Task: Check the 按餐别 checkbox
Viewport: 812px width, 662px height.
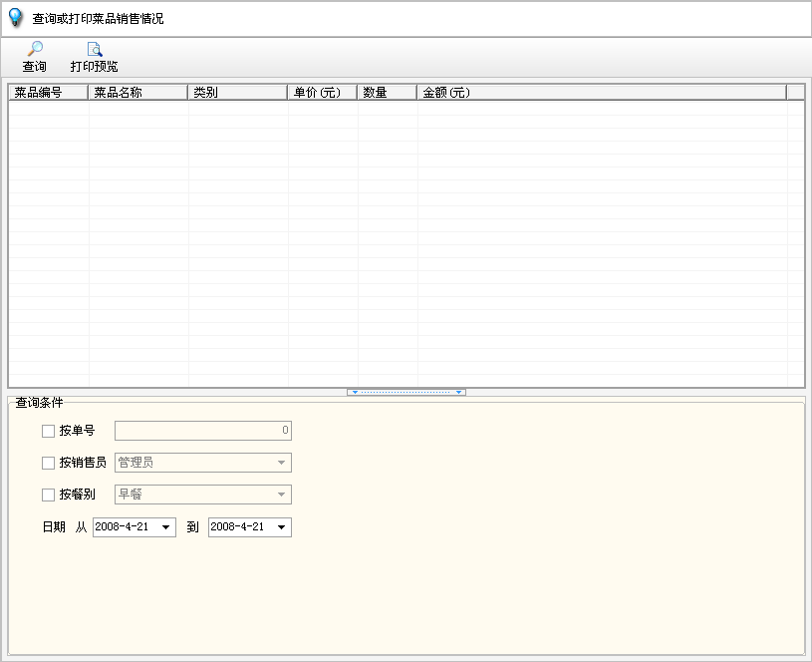Action: coord(48,496)
